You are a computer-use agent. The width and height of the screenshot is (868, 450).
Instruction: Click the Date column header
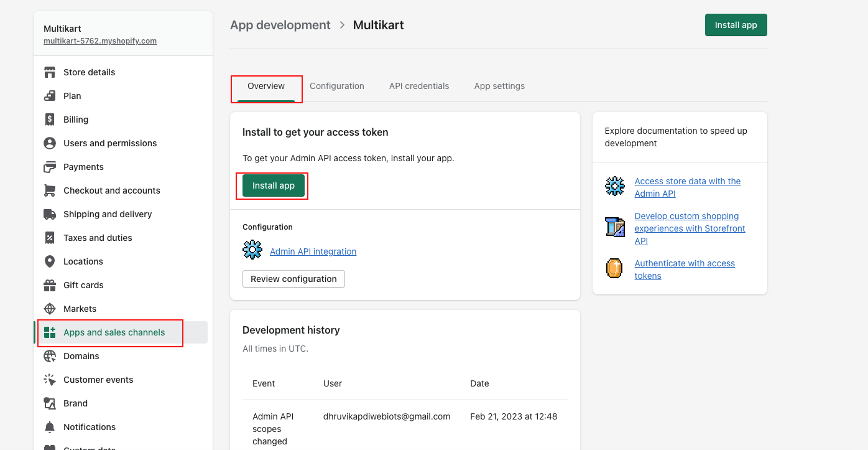coord(479,383)
